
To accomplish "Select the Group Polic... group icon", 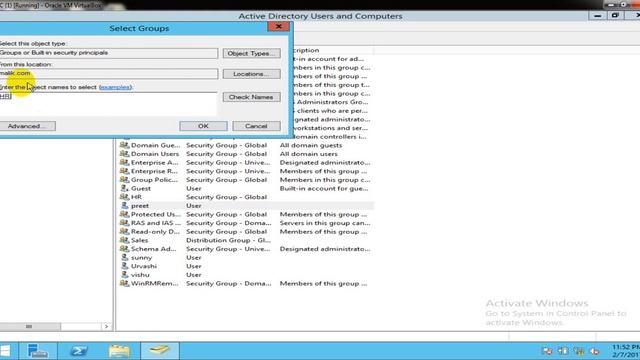I will pyautogui.click(x=124, y=180).
